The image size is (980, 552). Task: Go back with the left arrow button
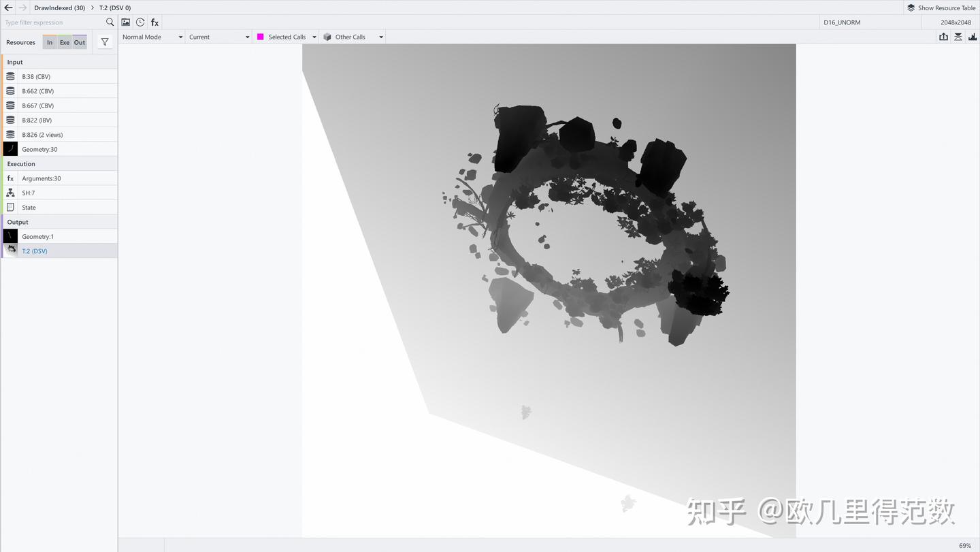click(x=9, y=7)
